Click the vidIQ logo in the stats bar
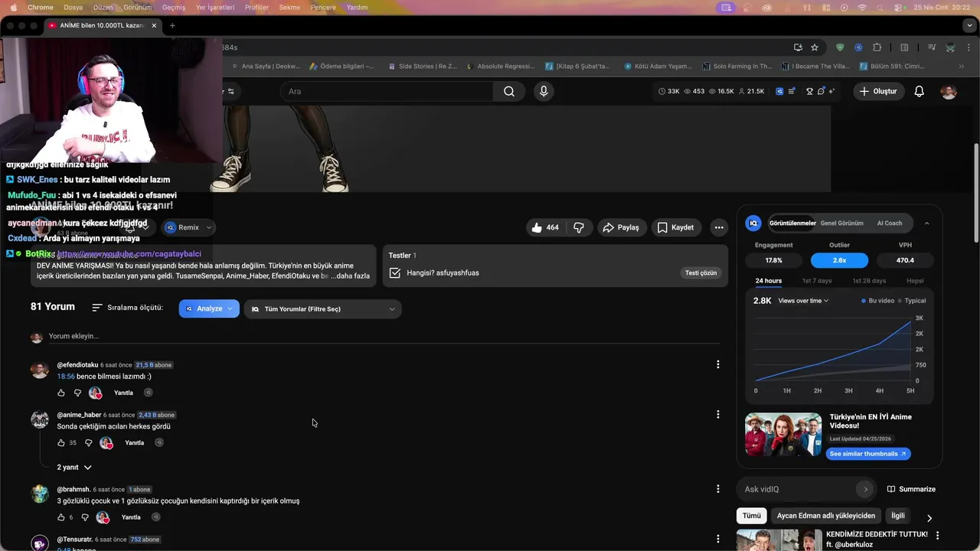Viewport: 980px width, 551px height. click(779, 91)
